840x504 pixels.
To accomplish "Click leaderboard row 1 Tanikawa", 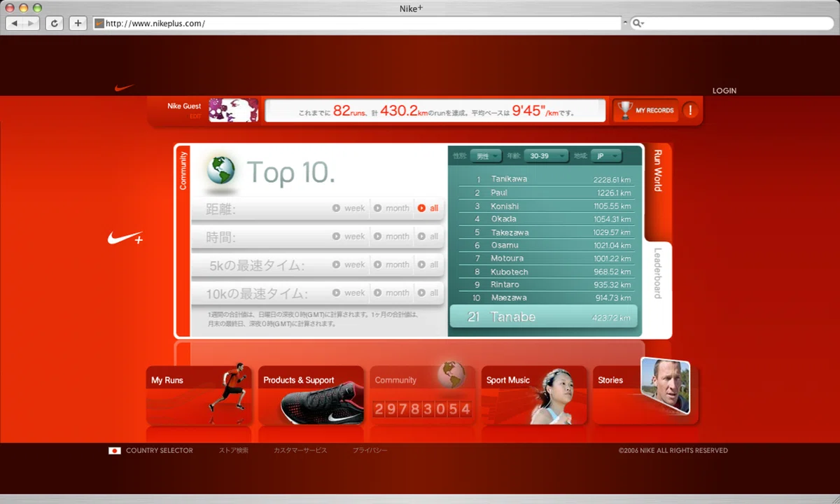I will 547,179.
